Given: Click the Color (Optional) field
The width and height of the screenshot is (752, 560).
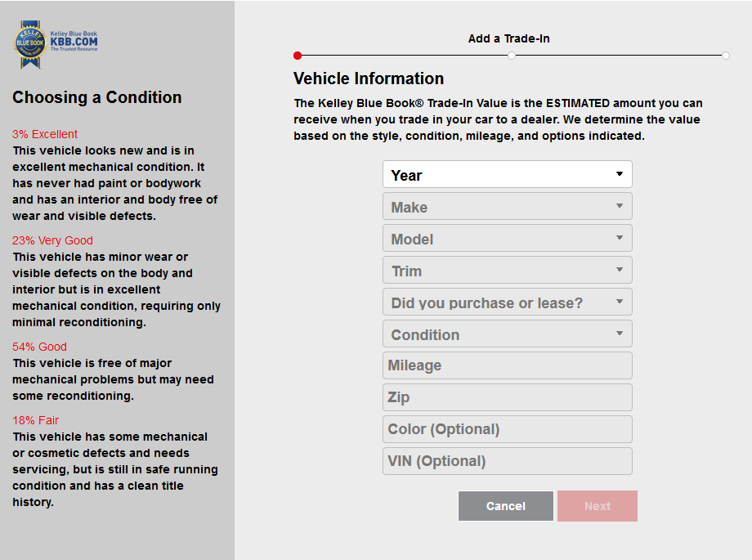Looking at the screenshot, I should (x=507, y=429).
